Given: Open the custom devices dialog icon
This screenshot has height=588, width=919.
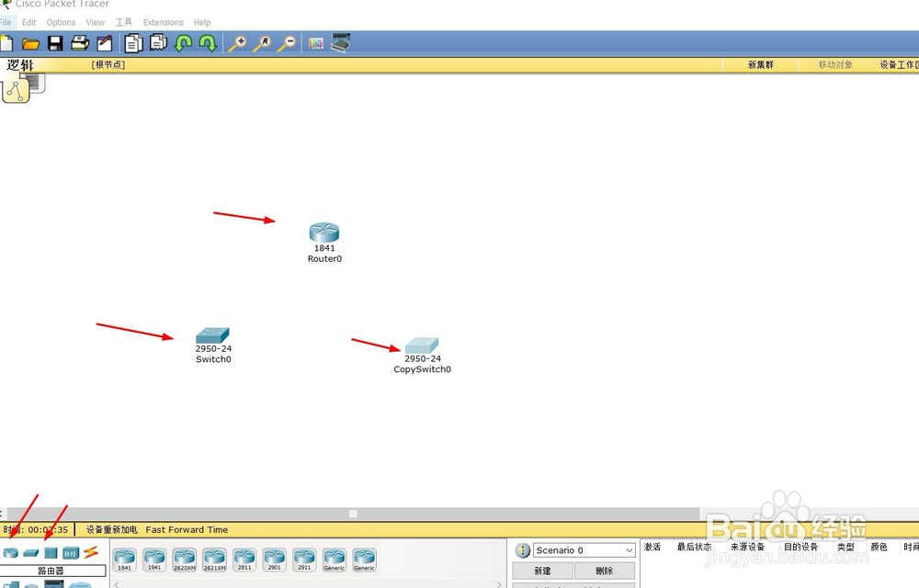Looking at the screenshot, I should click(x=341, y=43).
